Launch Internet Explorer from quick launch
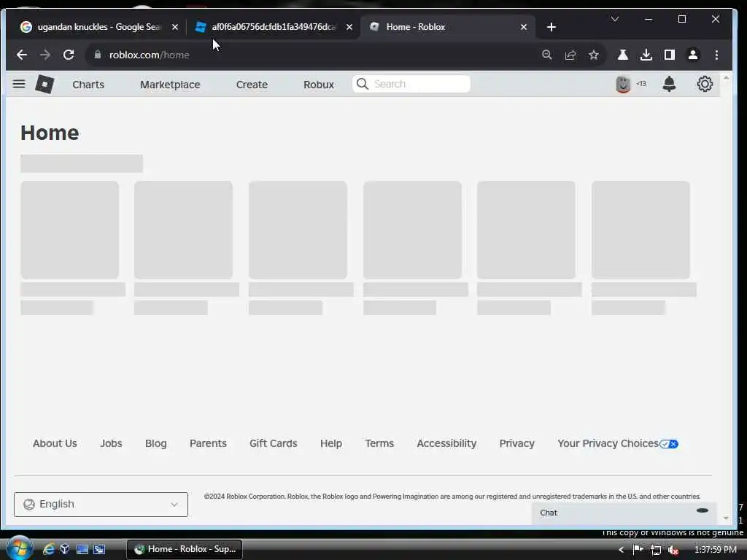The width and height of the screenshot is (747, 560). [48, 549]
